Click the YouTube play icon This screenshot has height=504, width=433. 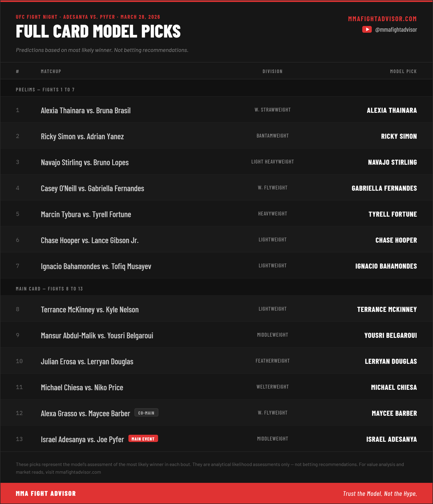pos(367,29)
